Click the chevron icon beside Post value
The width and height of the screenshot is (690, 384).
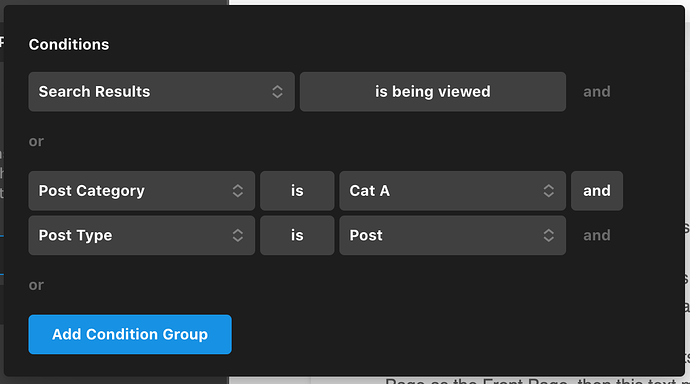pos(548,235)
